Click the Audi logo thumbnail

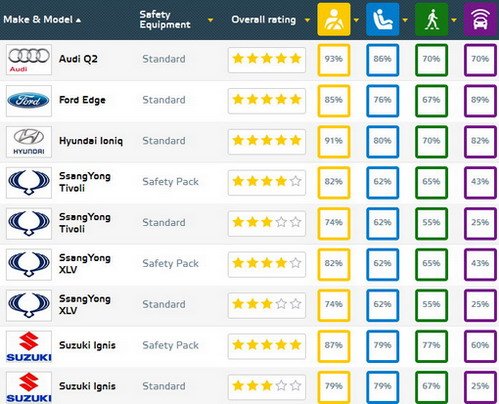29,60
